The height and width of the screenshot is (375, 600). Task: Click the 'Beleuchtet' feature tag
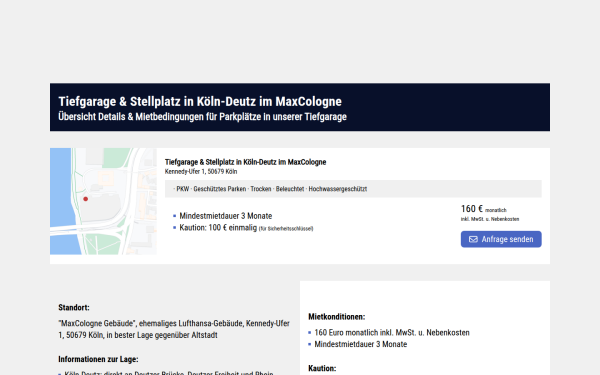point(290,189)
